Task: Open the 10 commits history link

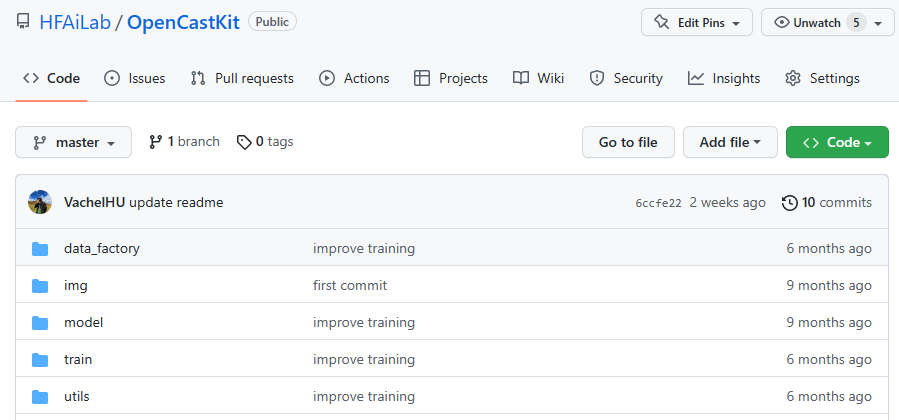Action: [x=826, y=202]
